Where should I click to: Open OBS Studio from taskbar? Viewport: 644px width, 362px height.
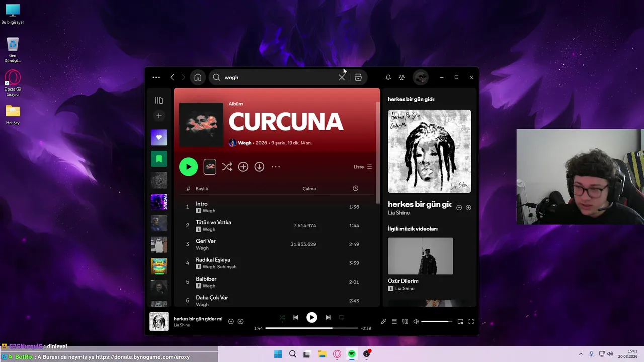(366, 354)
